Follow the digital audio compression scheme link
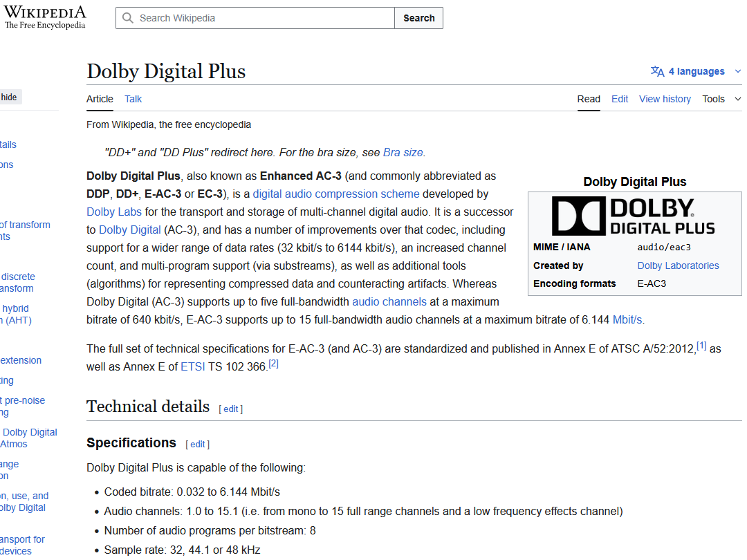 pos(336,194)
